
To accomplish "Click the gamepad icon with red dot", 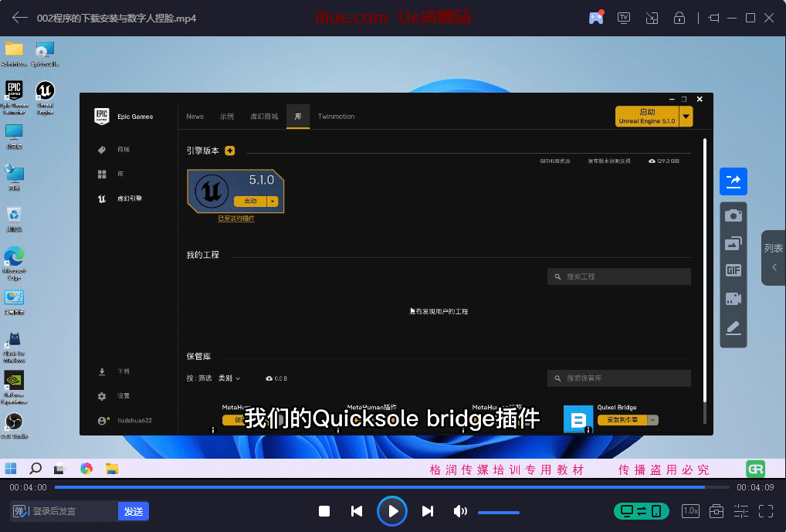I will tap(596, 18).
